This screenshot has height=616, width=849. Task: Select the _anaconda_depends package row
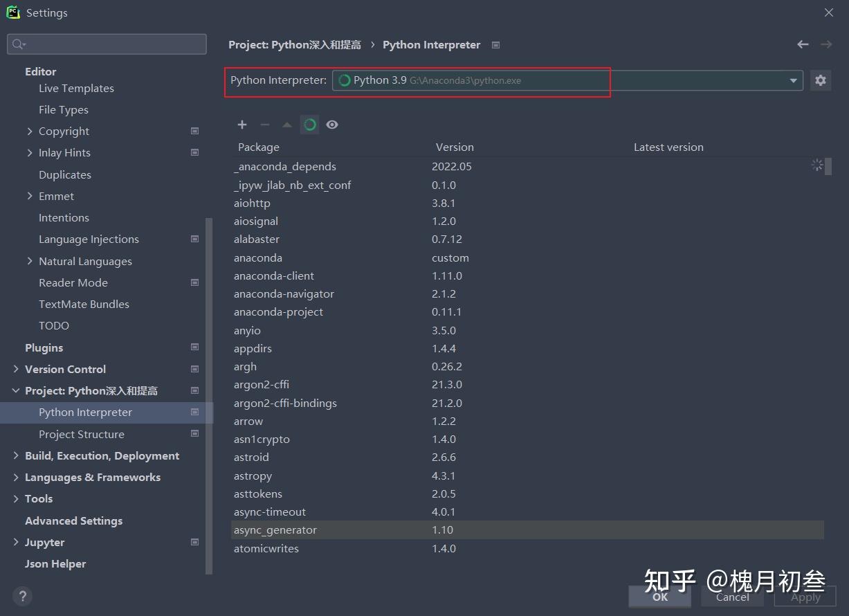click(527, 166)
